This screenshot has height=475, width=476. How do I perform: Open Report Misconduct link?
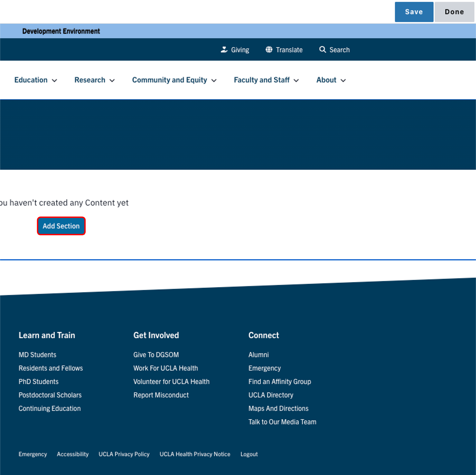point(161,395)
